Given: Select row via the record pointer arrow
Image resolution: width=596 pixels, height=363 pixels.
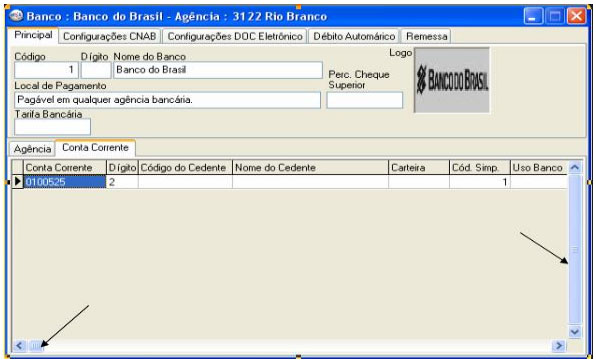Looking at the screenshot, I should coord(17,182).
